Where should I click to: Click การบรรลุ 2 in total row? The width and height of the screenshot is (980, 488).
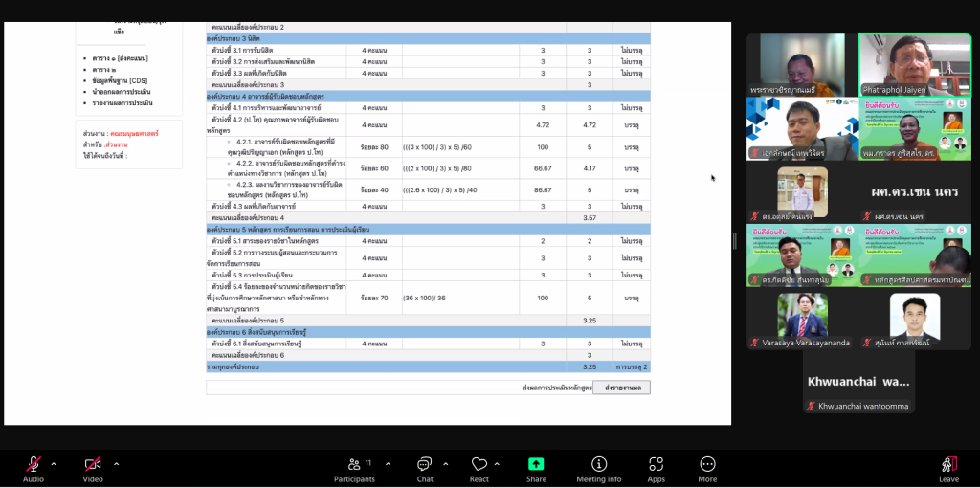(x=632, y=366)
